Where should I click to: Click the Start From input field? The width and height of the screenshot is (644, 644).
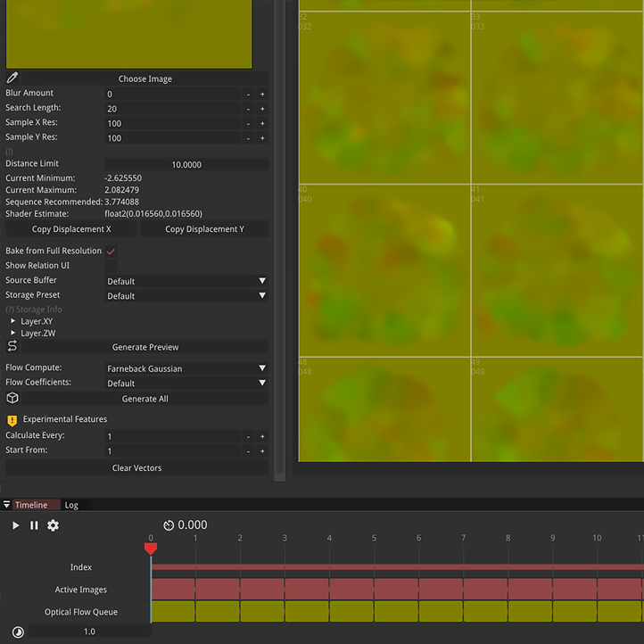pyautogui.click(x=172, y=451)
